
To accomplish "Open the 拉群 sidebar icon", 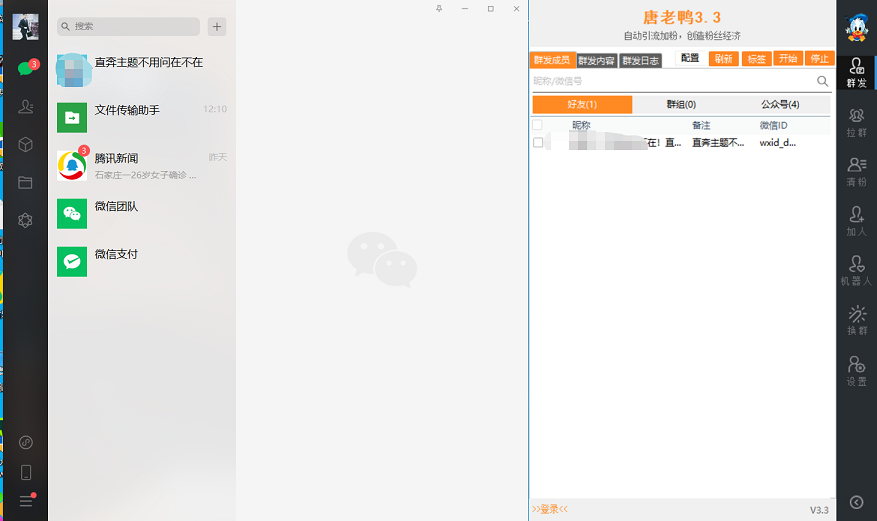I will (x=856, y=122).
